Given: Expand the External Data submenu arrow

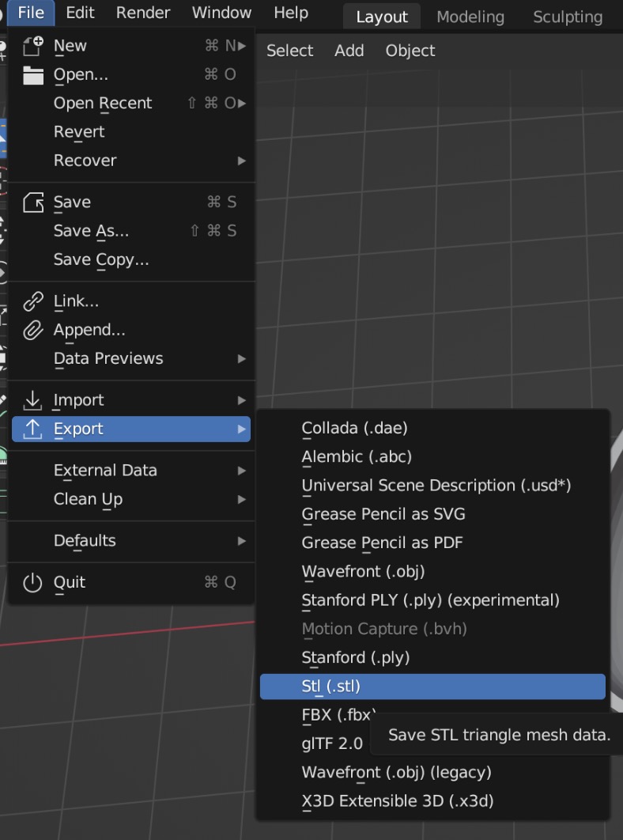Looking at the screenshot, I should 242,471.
